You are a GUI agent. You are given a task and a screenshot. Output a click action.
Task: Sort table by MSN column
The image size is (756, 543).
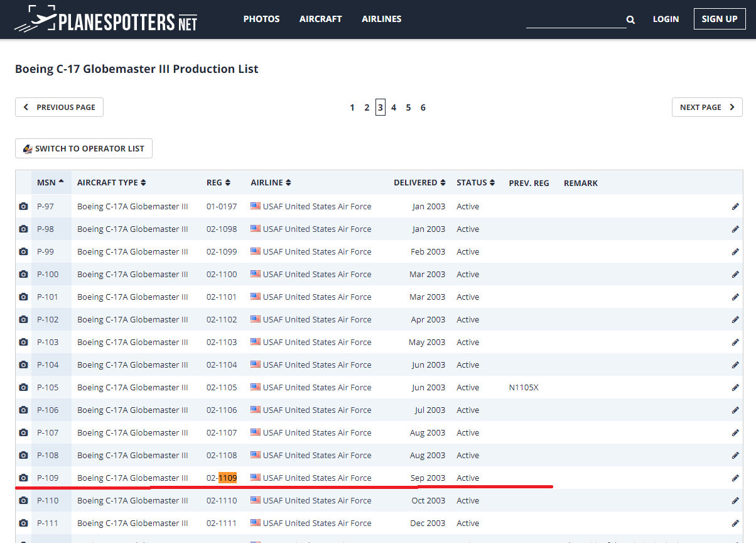click(50, 182)
